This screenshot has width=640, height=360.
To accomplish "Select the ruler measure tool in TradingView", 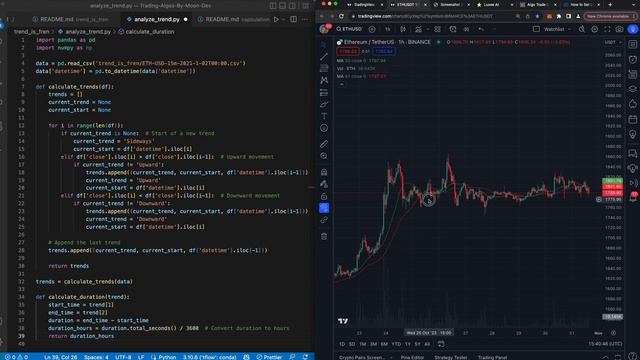I will click(x=324, y=144).
